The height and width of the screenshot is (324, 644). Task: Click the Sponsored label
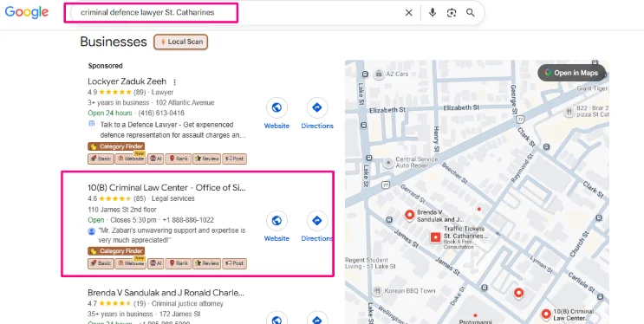(105, 66)
